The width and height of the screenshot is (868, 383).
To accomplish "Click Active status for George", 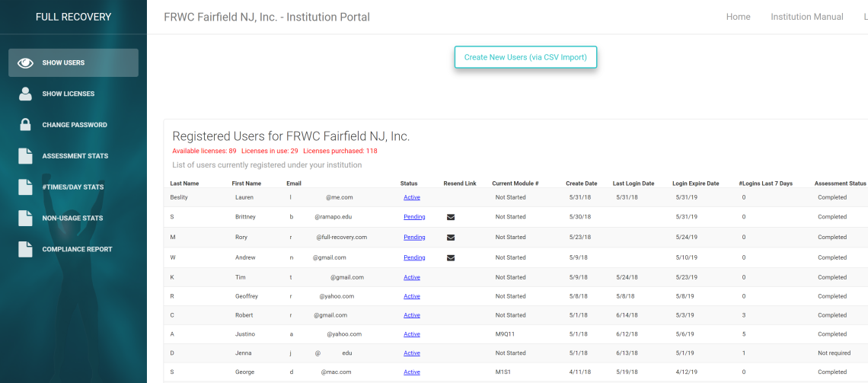I will click(412, 372).
